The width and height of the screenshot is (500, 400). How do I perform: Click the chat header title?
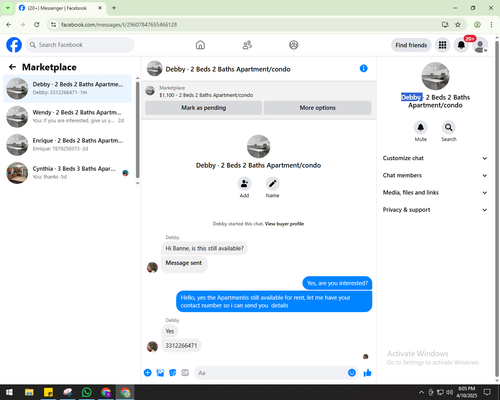point(228,69)
